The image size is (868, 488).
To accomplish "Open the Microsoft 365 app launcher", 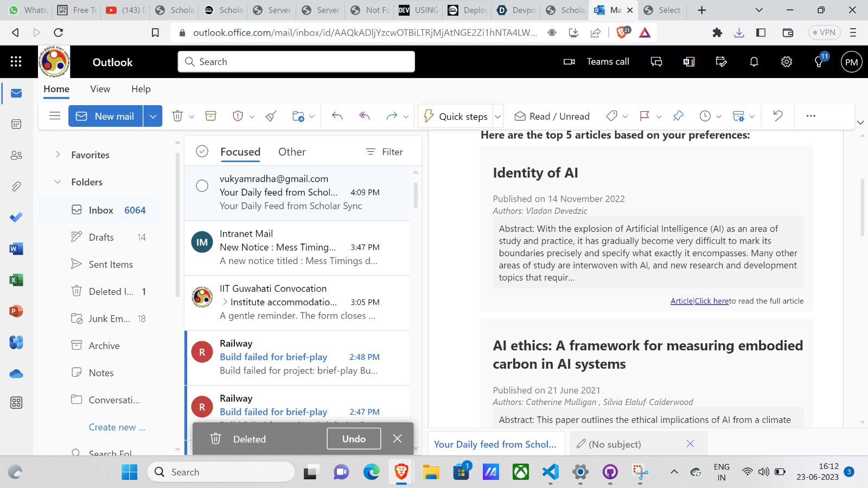I will pos(16,62).
